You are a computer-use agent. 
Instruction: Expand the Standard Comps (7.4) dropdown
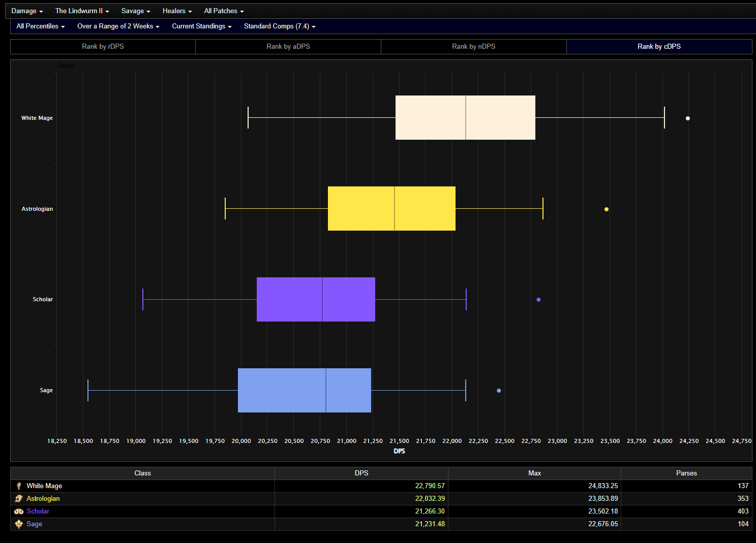280,26
